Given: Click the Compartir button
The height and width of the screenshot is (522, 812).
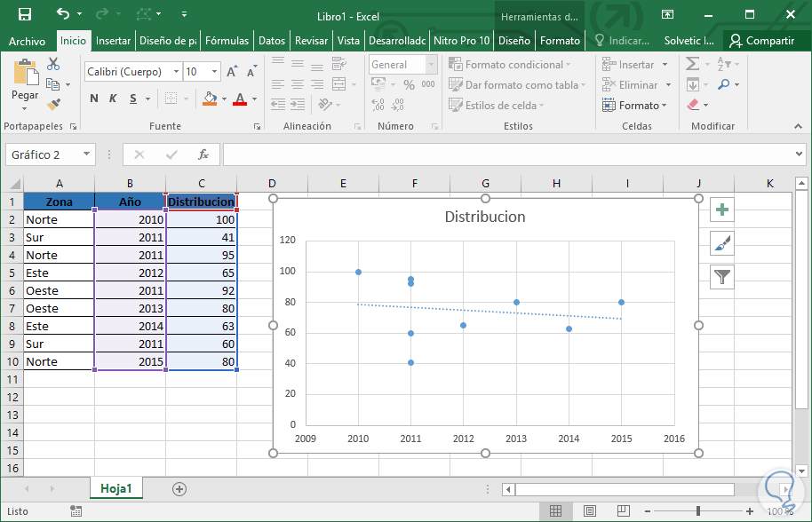Looking at the screenshot, I should point(761,41).
